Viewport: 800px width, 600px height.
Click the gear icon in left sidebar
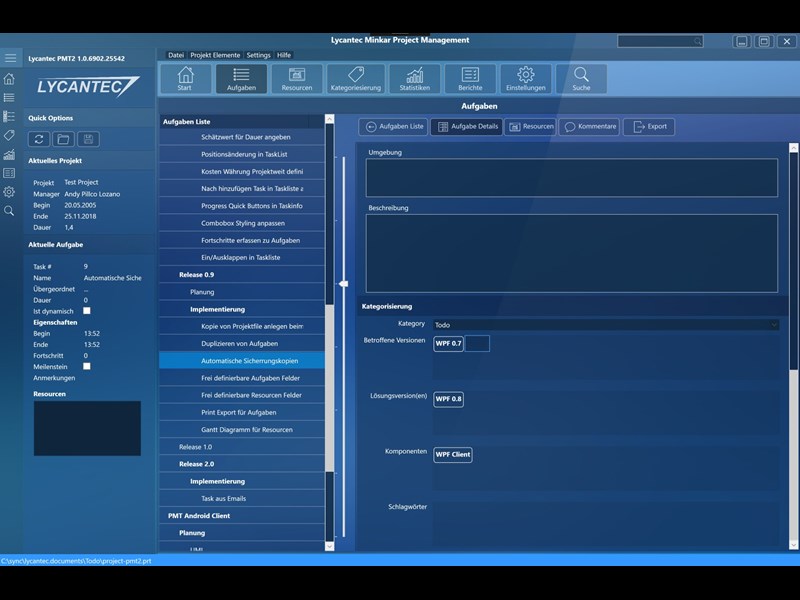(9, 192)
